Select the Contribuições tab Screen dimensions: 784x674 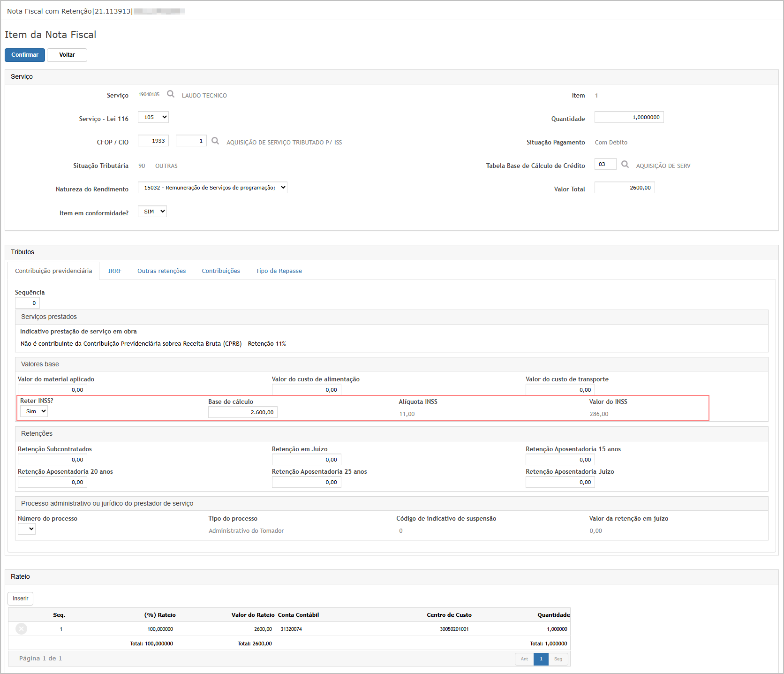(221, 271)
